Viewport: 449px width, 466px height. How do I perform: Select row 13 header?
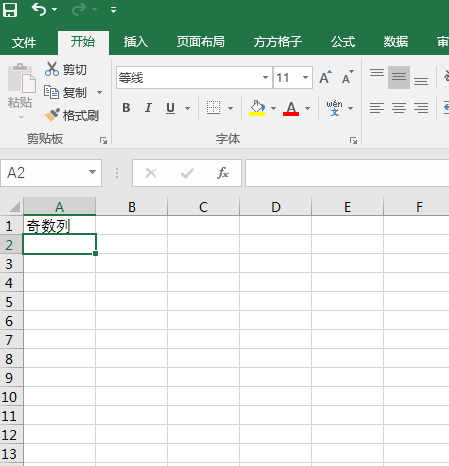click(11, 454)
